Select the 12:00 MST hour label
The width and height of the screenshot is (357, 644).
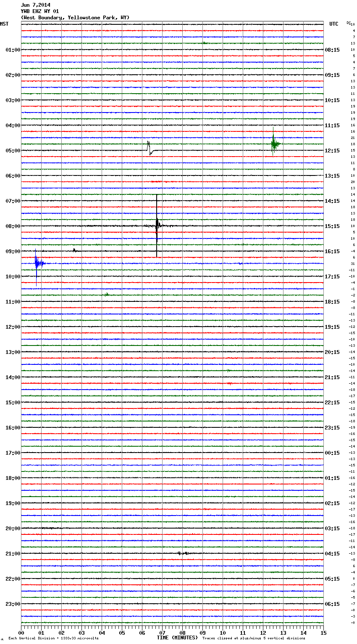pyautogui.click(x=13, y=327)
